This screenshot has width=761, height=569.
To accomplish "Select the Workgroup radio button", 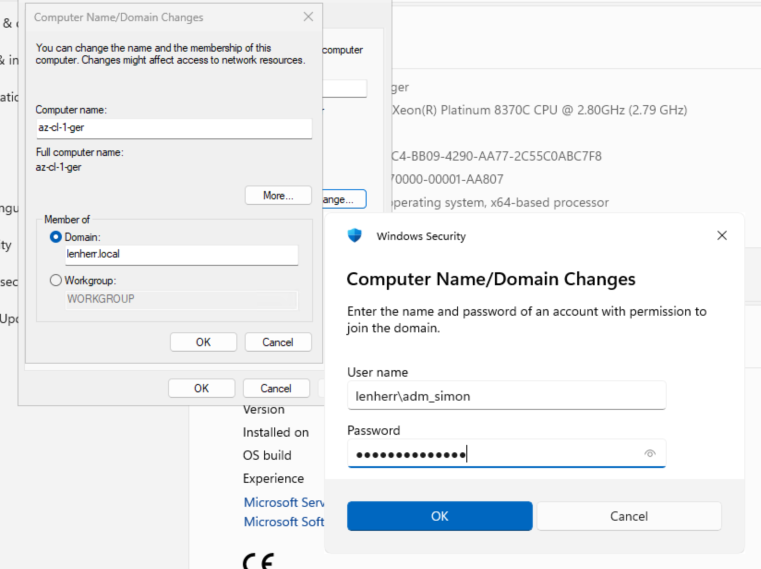I will 56,281.
